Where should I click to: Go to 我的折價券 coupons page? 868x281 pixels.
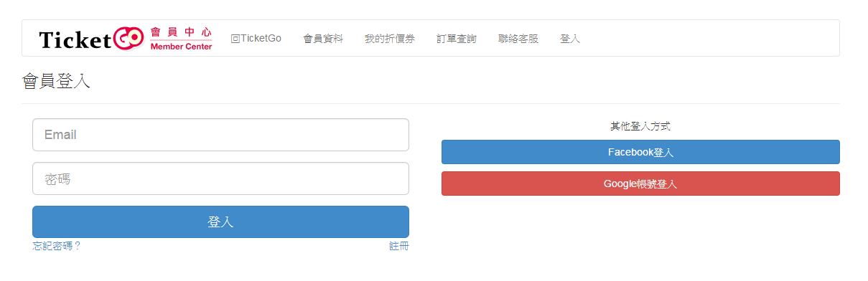pyautogui.click(x=390, y=39)
